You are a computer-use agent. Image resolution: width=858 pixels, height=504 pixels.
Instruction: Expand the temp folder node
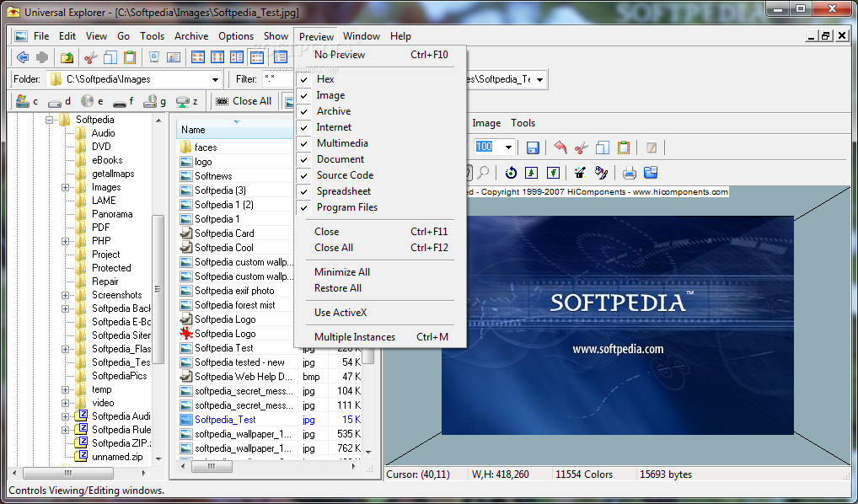[65, 389]
